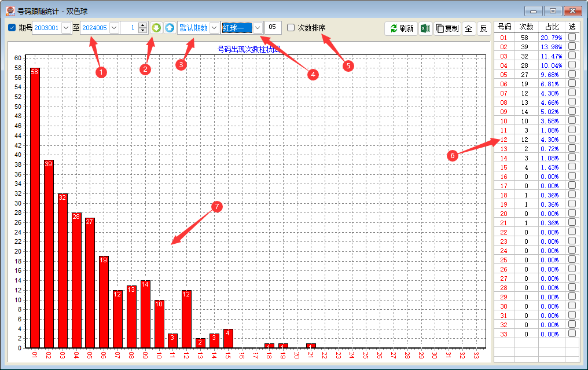
Task: Click the 全 select-all button
Action: point(468,28)
